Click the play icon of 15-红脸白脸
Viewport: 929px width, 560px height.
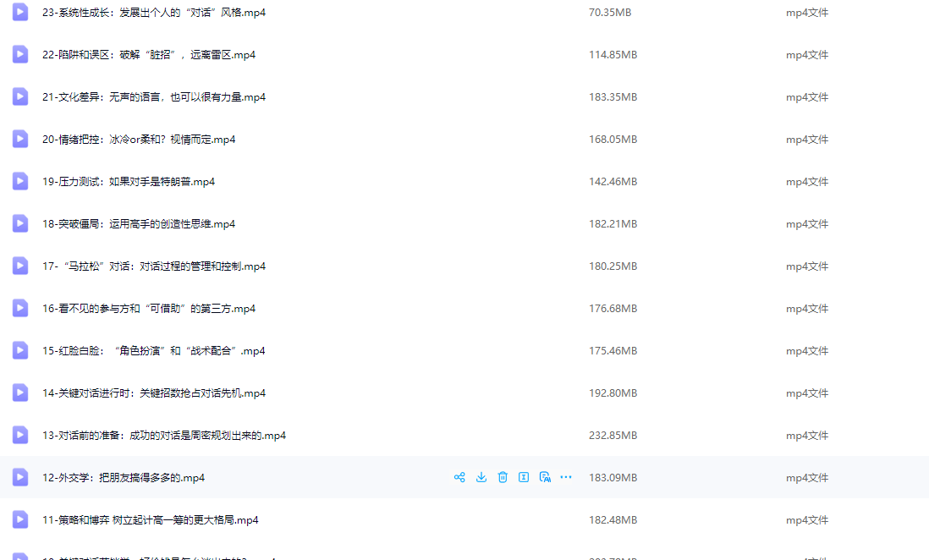(19, 350)
